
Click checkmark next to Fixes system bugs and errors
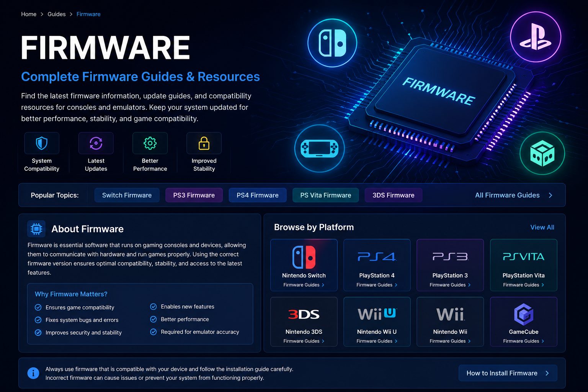tap(38, 320)
